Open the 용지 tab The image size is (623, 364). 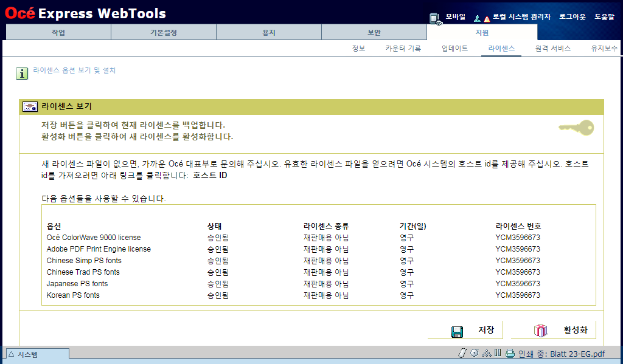[x=268, y=32]
